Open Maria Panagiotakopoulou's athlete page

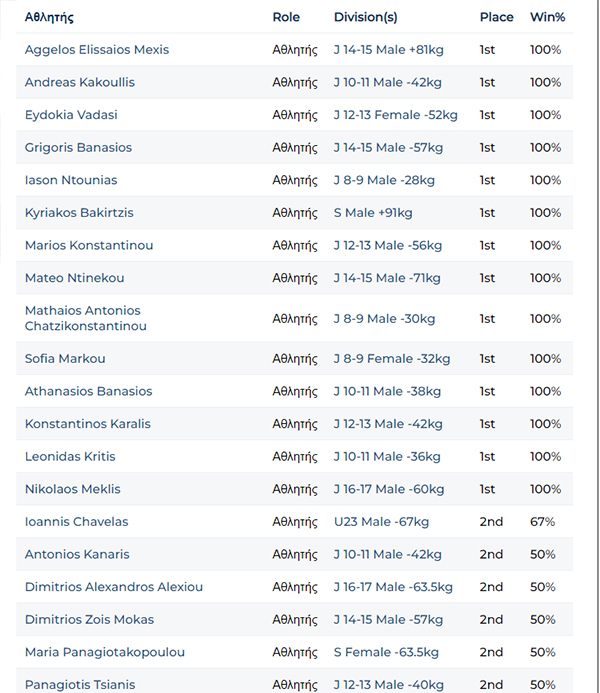pyautogui.click(x=105, y=652)
